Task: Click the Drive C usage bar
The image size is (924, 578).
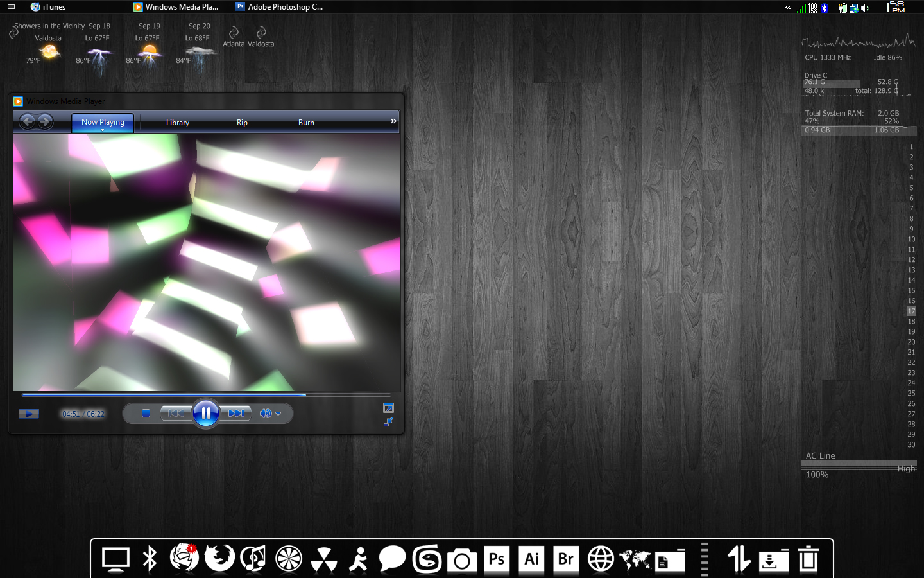Action: tap(832, 83)
